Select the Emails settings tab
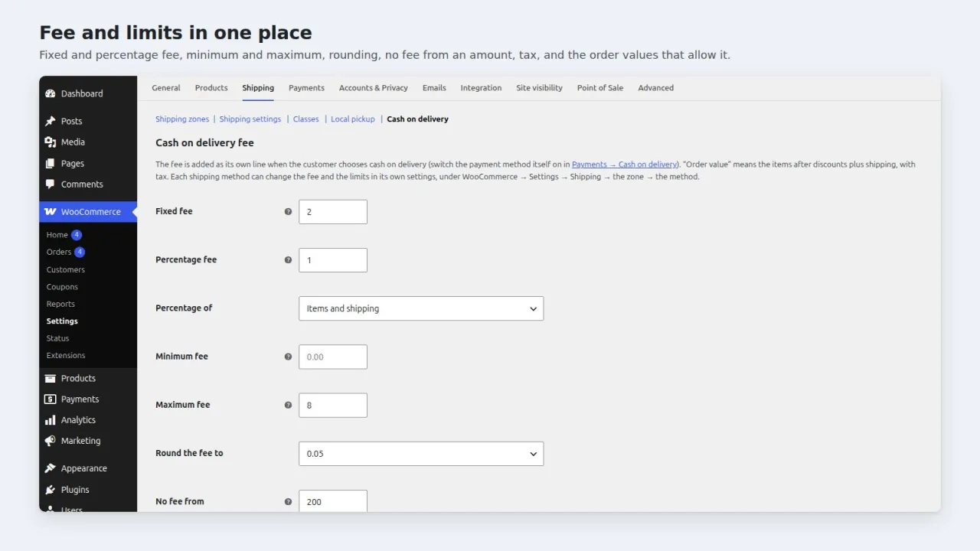Screen dimensions: 980x551 pyautogui.click(x=434, y=88)
